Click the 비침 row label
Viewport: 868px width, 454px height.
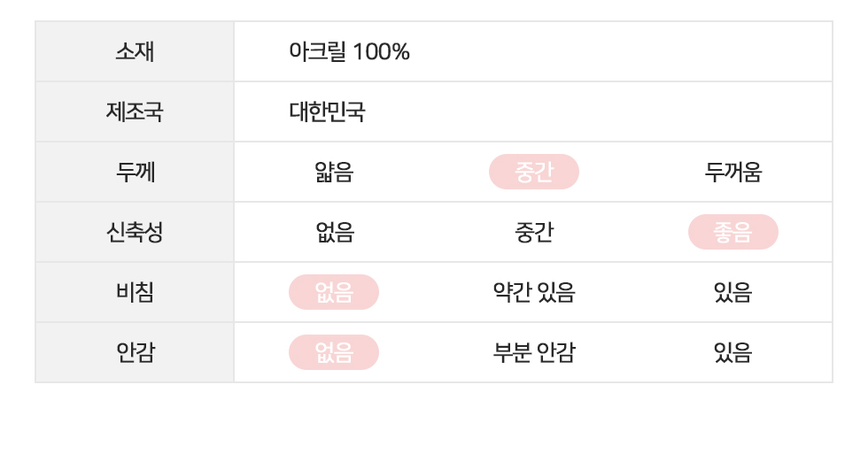coord(135,293)
